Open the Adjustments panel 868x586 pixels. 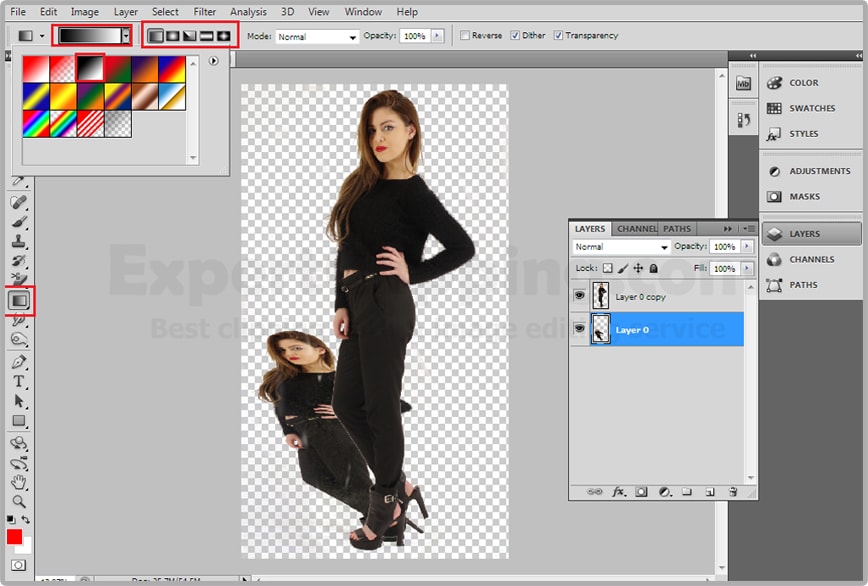pos(819,171)
